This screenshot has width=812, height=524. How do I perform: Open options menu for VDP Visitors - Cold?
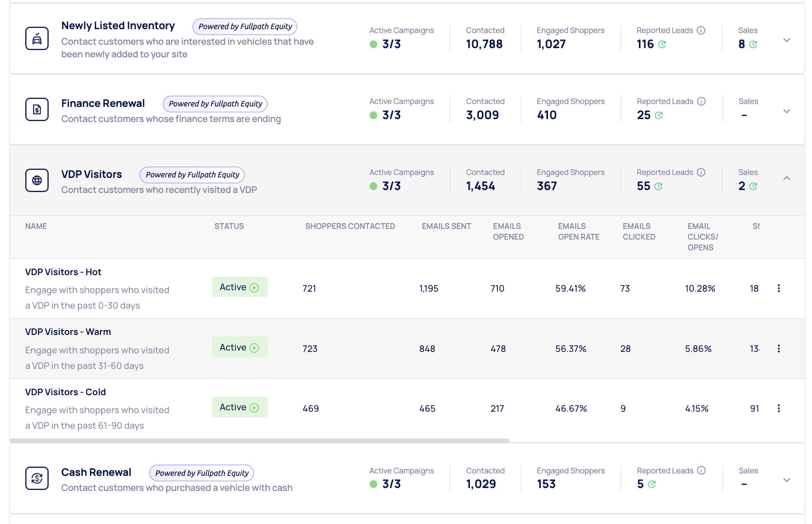[778, 409]
